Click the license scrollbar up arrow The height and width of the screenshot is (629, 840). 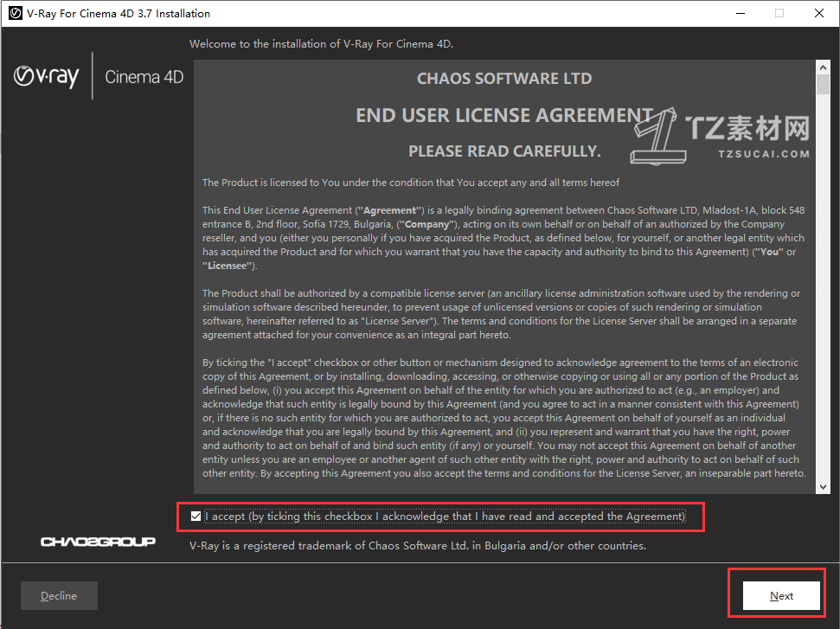point(823,67)
